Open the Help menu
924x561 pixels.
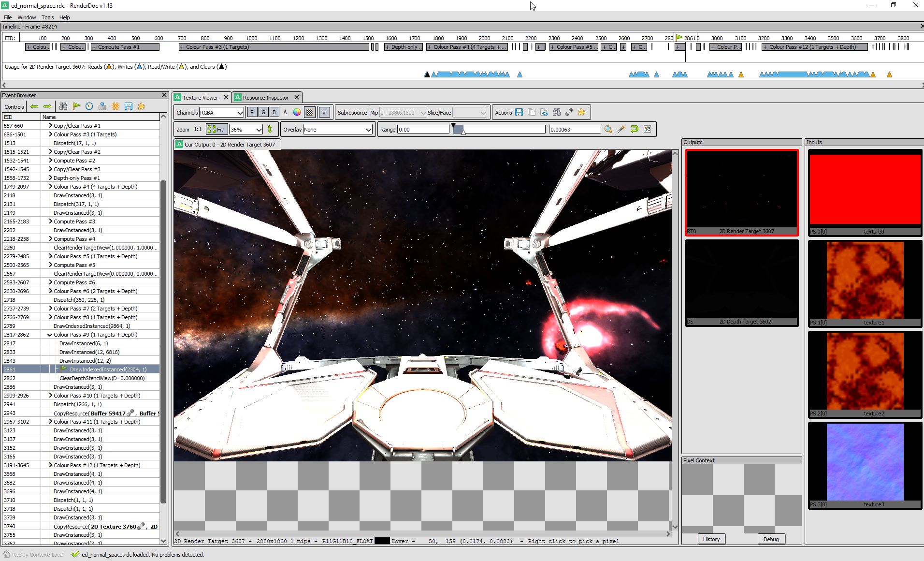(x=65, y=17)
